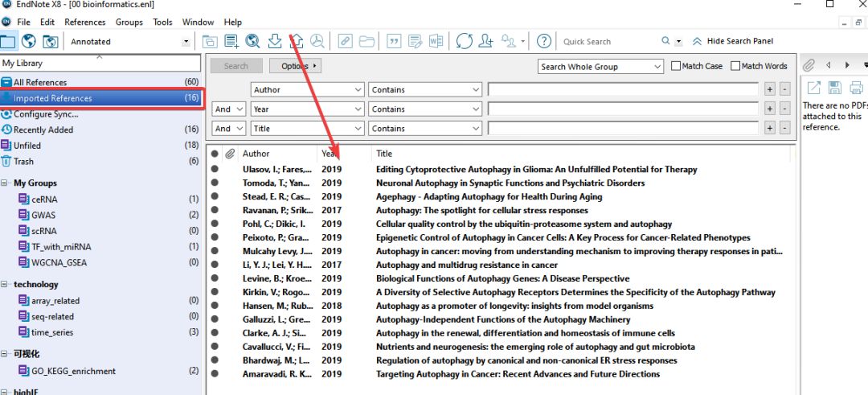Open PDF in external viewer icon
Screen dimensions: 868x395
[x=813, y=88]
